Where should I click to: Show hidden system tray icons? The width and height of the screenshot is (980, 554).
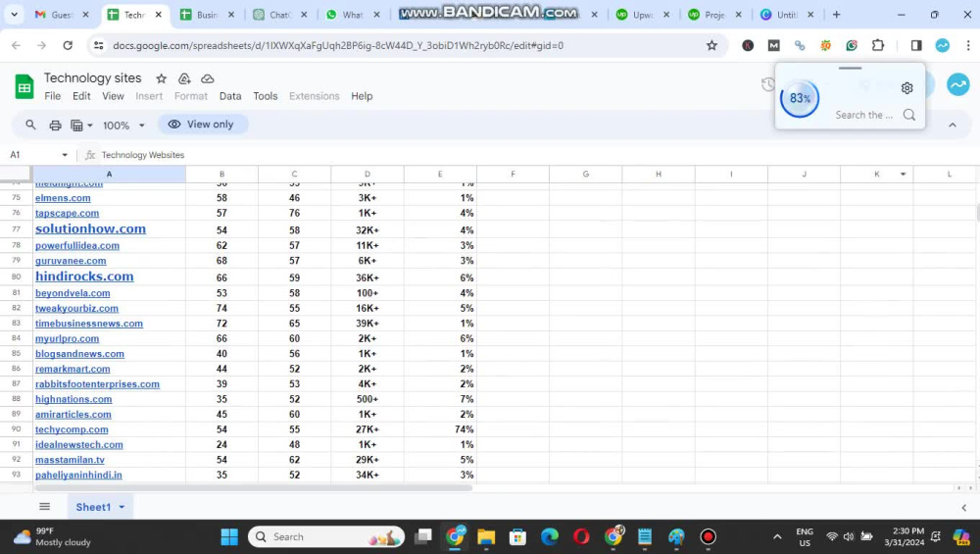[777, 536]
